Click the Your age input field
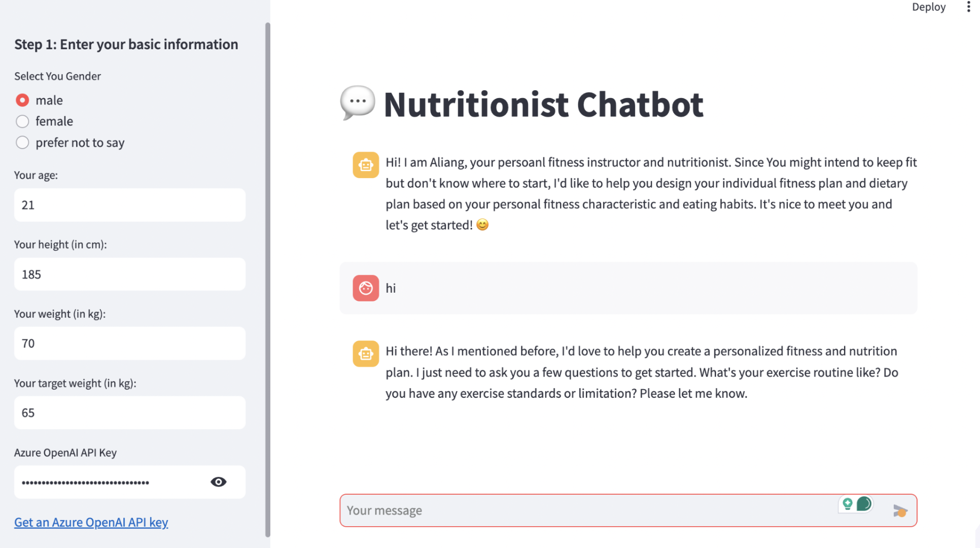980x548 pixels. coord(130,205)
